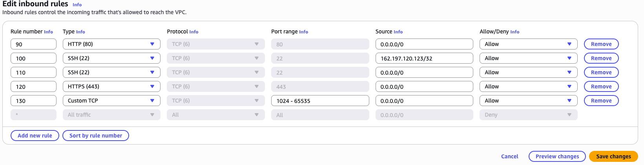644x165 pixels.
Task: Click the rule number field containing 120
Action: (x=33, y=86)
